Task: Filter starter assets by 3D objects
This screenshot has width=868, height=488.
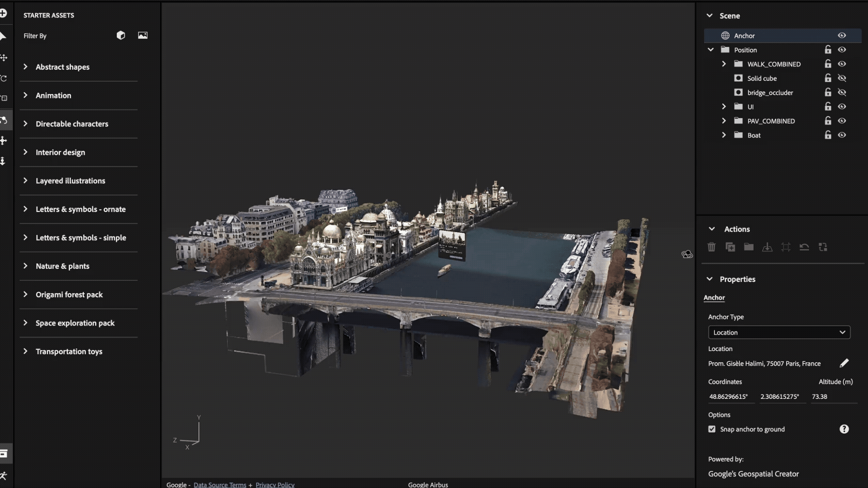Action: [121, 35]
